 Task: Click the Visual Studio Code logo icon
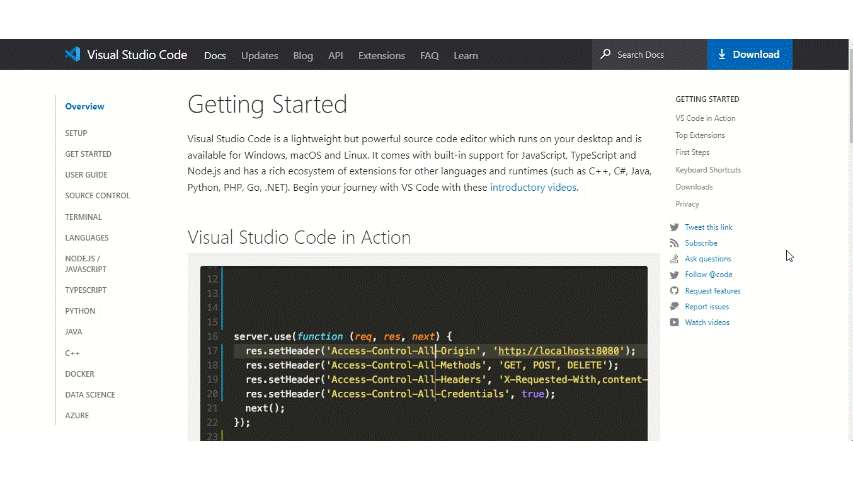[72, 54]
